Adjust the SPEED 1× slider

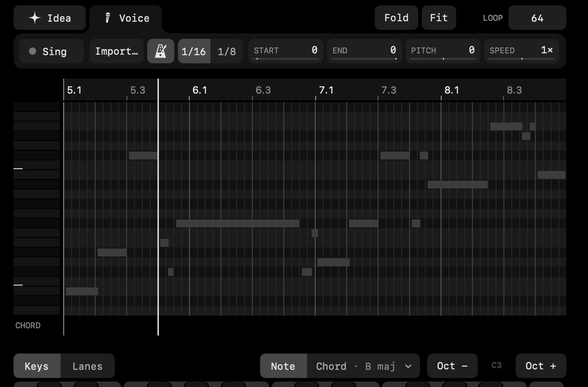point(521,51)
